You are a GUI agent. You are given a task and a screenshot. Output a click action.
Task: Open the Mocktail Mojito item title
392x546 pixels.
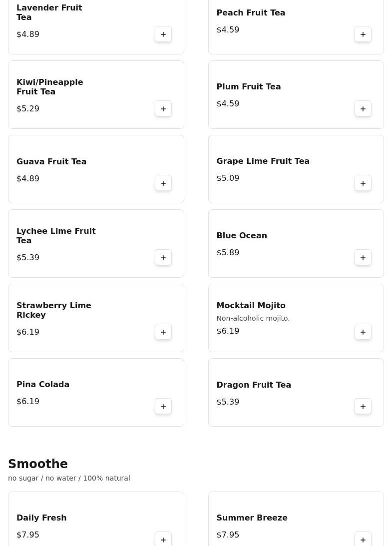click(x=251, y=305)
